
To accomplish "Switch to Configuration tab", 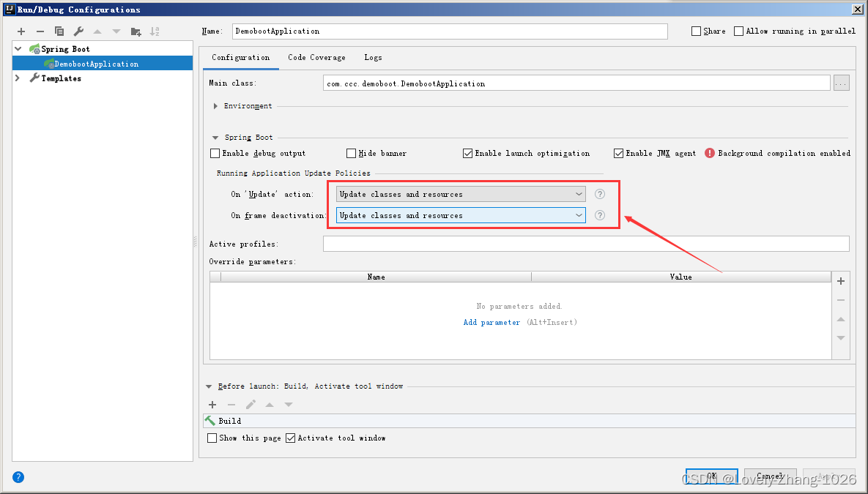I will [241, 58].
